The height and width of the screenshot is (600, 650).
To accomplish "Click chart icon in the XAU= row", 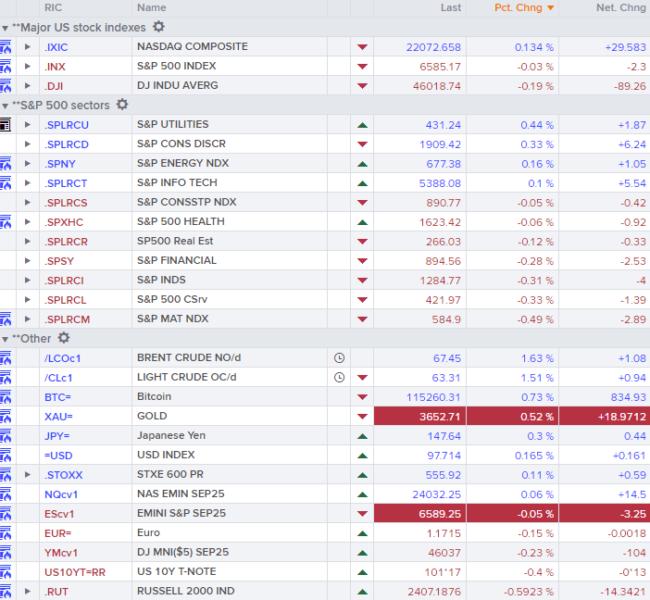I will (x=5, y=416).
